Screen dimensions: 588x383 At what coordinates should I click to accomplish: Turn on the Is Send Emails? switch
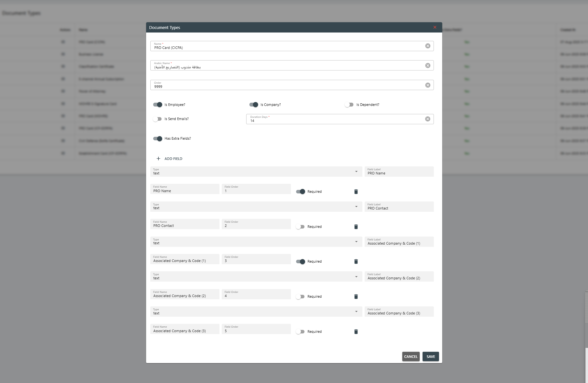(x=157, y=119)
